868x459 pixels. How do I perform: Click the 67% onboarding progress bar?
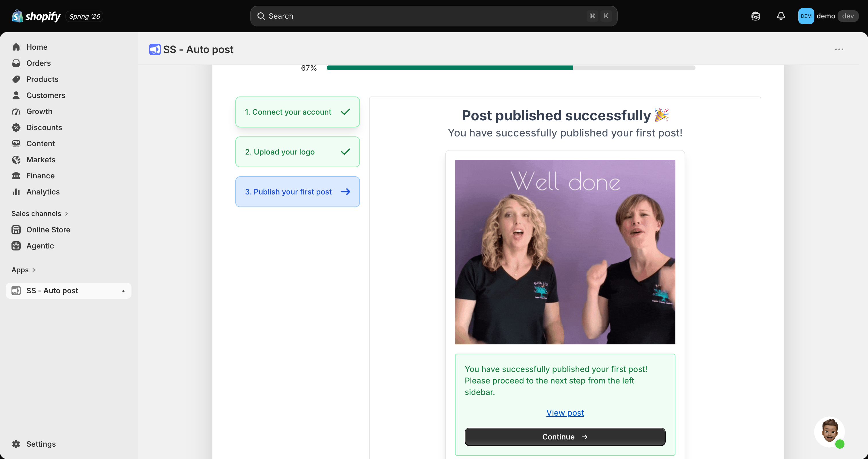point(511,68)
